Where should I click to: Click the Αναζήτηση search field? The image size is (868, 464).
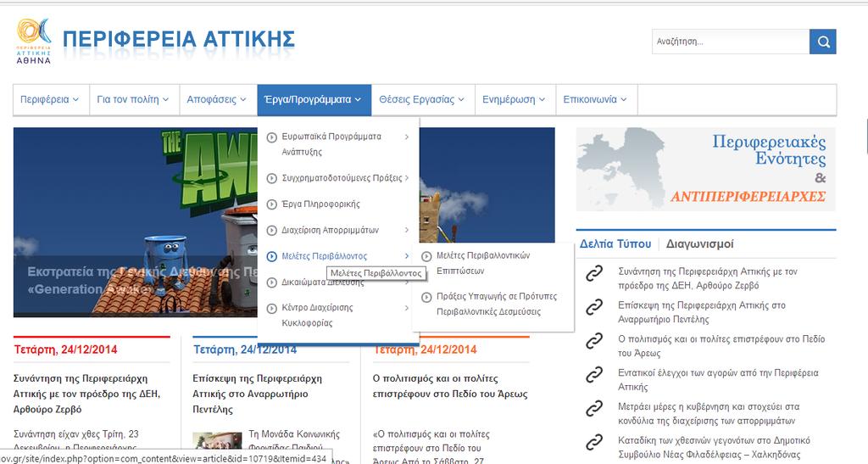(731, 42)
